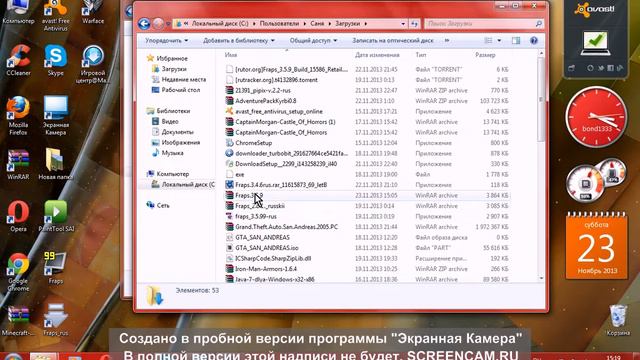The width and height of the screenshot is (640, 360).
Task: Select file fraps_3.5.99-rus
Action: (256, 216)
